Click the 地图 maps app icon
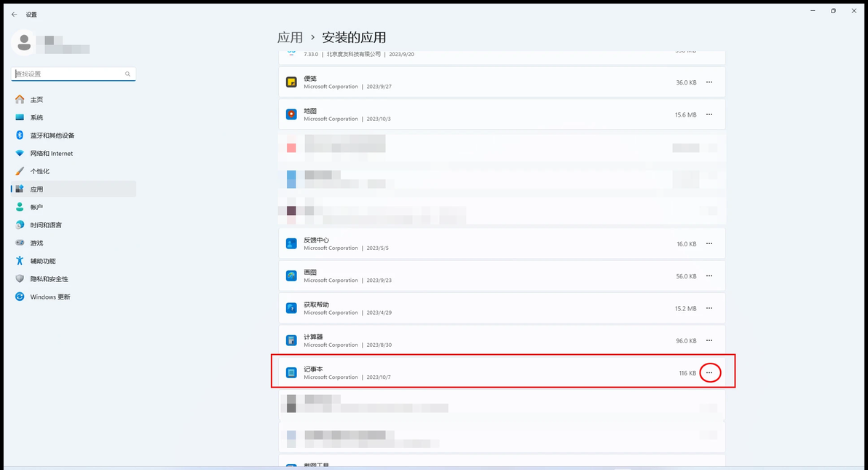Screen dimensions: 868x470 pyautogui.click(x=291, y=114)
